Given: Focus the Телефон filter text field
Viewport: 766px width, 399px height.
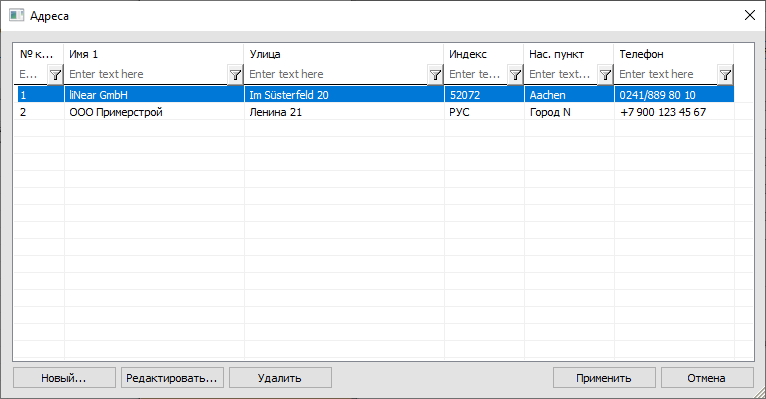Looking at the screenshot, I should (666, 74).
